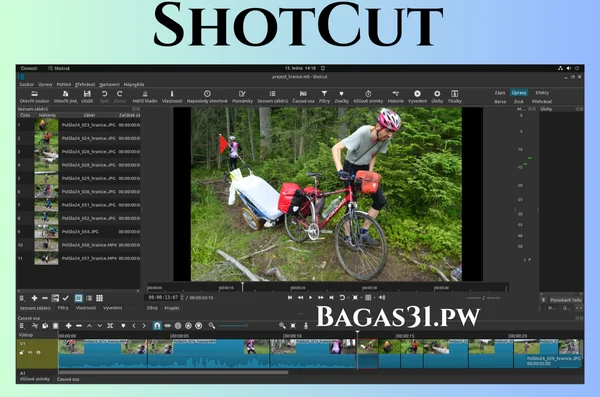Show Seznam záběrů playlist via toolbar icon

pyautogui.click(x=272, y=94)
